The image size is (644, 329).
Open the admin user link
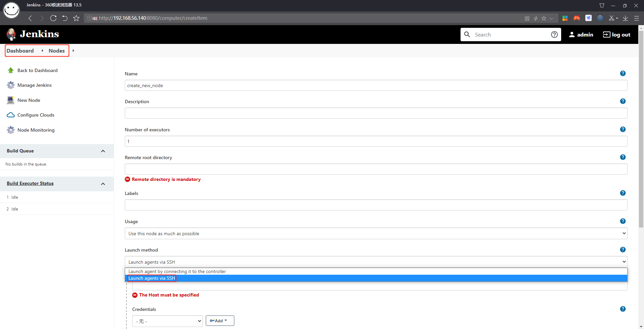(581, 35)
